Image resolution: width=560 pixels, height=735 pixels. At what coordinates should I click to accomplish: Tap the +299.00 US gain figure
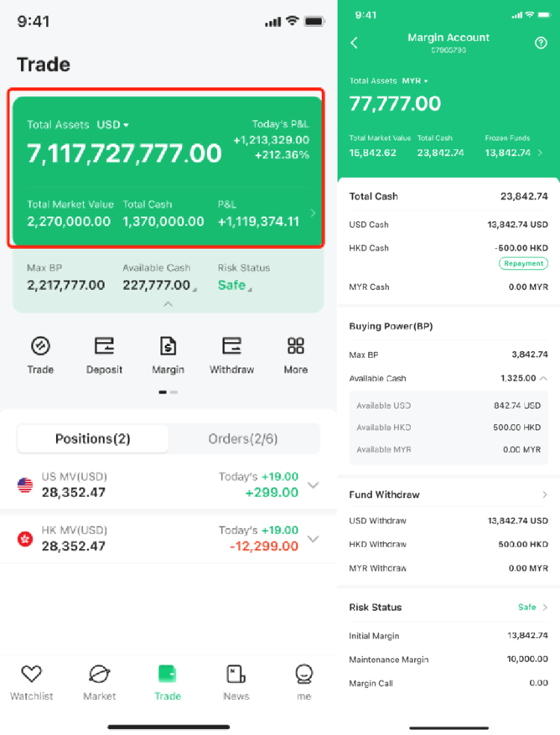click(x=272, y=492)
